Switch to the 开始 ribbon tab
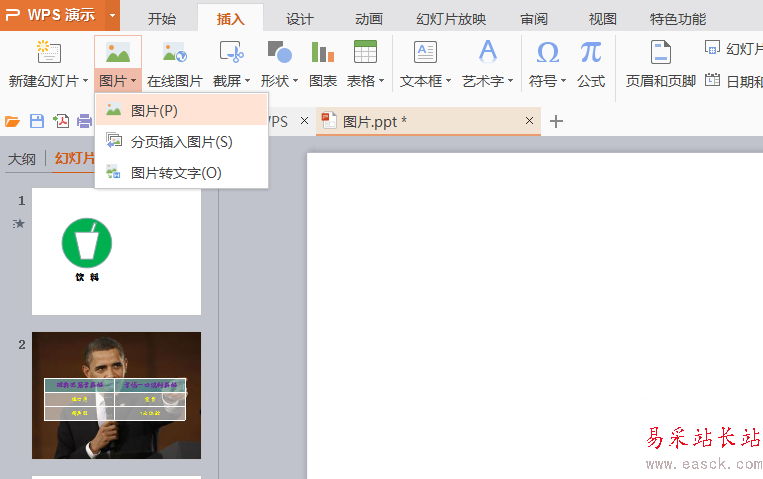 [x=162, y=19]
